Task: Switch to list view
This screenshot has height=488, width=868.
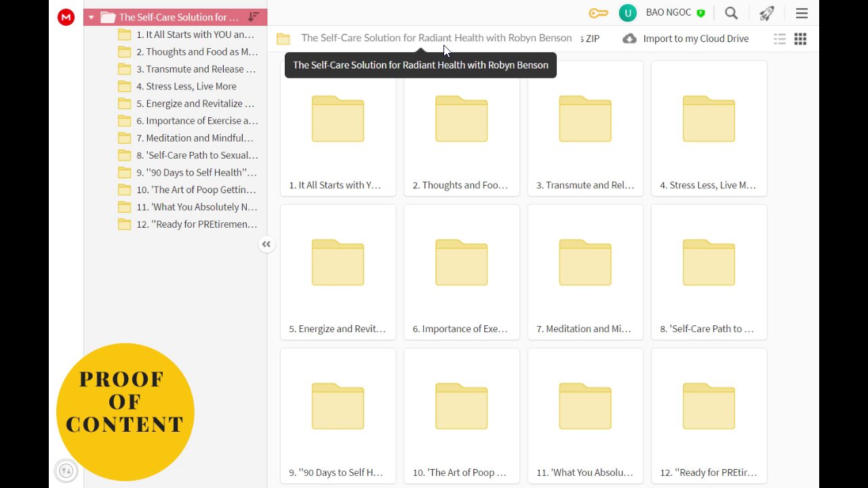Action: pos(780,39)
